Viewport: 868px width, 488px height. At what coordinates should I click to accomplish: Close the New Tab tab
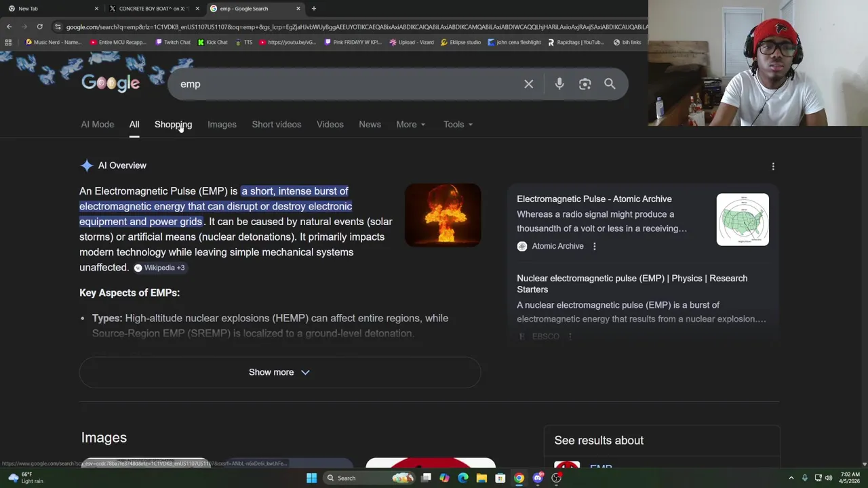point(96,8)
